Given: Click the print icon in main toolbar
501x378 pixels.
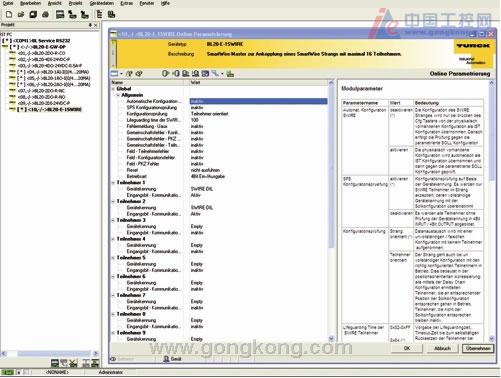Looking at the screenshot, I should click(x=46, y=14).
